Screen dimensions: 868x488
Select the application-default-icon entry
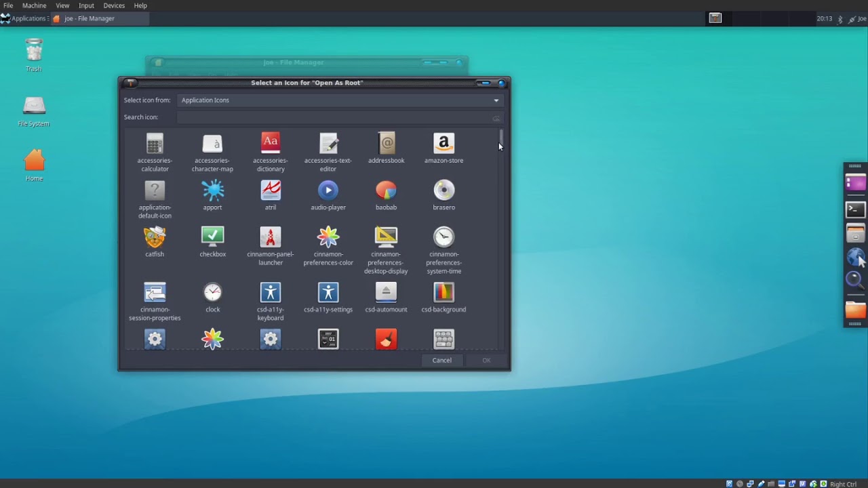[155, 190]
